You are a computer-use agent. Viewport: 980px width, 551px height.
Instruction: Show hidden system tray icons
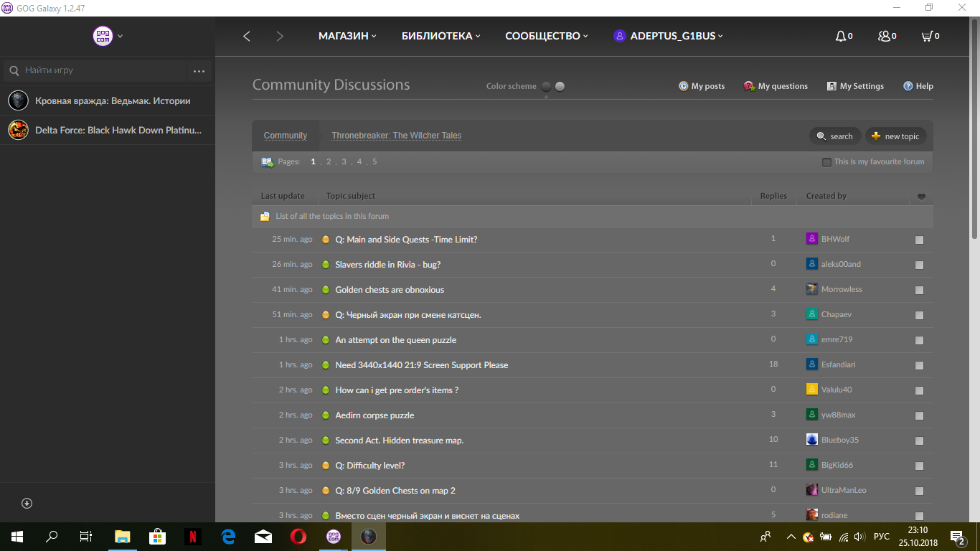[x=791, y=537]
